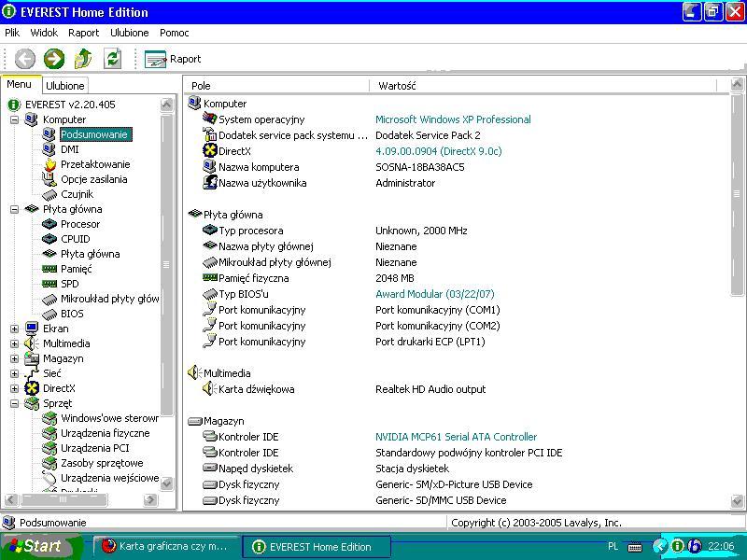Open Microsoft Windows XP Professional link
Viewport: 747px width, 560px height.
pyautogui.click(x=453, y=119)
